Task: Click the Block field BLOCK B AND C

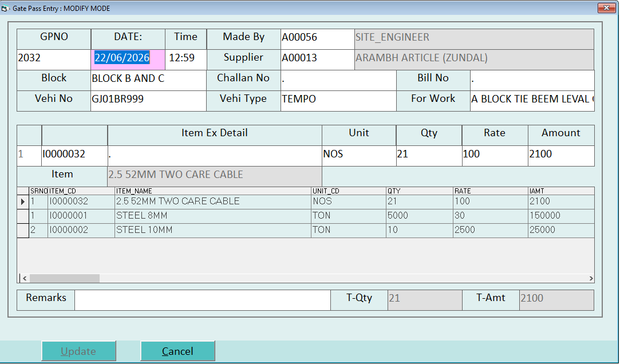Action: pyautogui.click(x=149, y=80)
